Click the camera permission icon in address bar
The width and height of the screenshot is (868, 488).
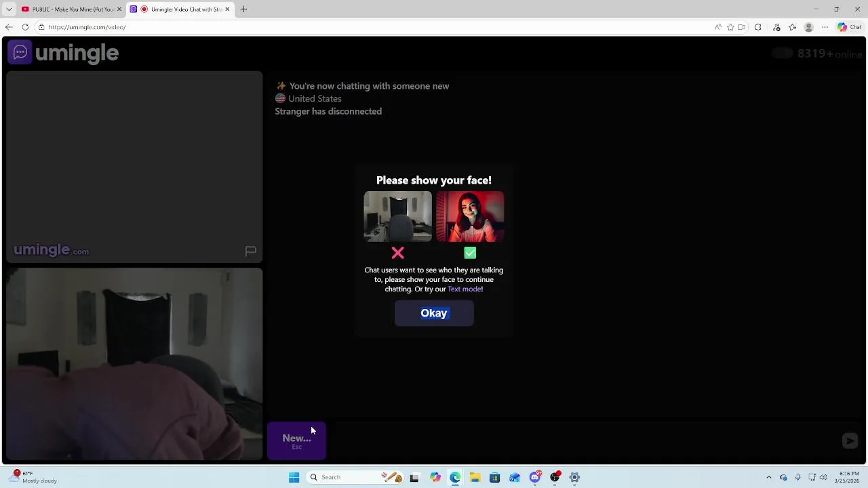pyautogui.click(x=742, y=27)
